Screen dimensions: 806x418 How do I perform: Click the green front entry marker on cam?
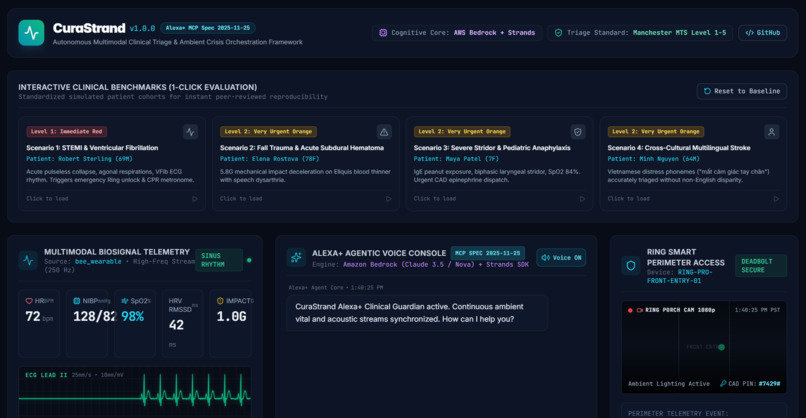[721, 347]
